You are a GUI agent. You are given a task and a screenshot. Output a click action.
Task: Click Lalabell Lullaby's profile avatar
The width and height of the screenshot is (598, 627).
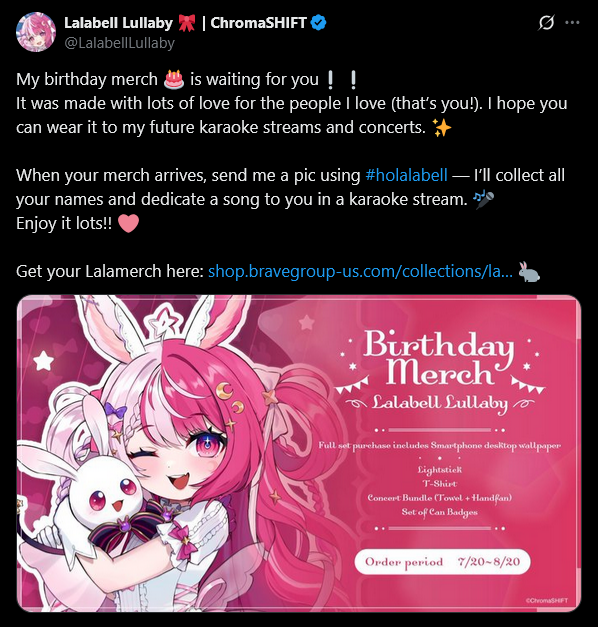(36, 32)
